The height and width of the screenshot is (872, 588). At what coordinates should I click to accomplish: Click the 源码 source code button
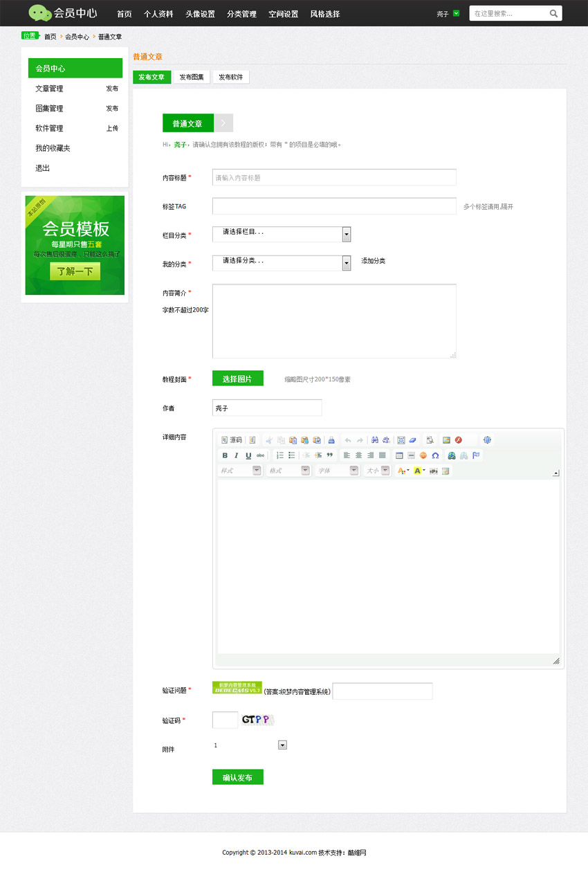click(x=231, y=440)
